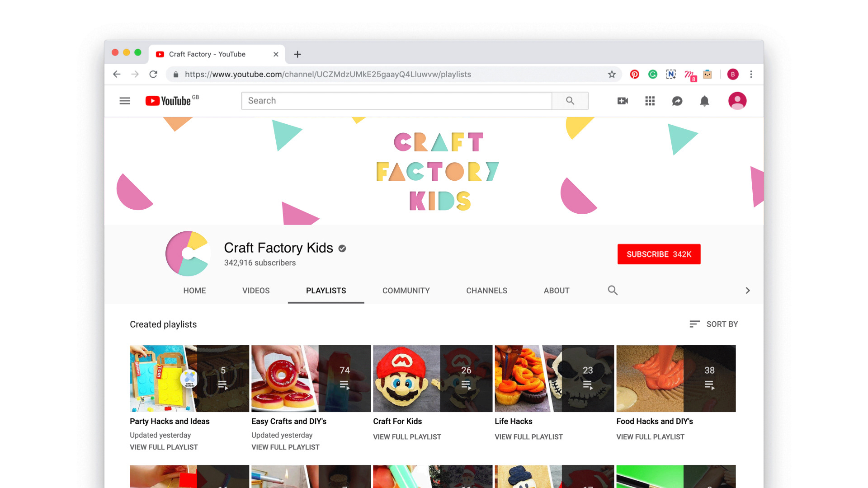Click the 342,916 subscribers text
Viewport: 868px width, 488px height.
(259, 263)
